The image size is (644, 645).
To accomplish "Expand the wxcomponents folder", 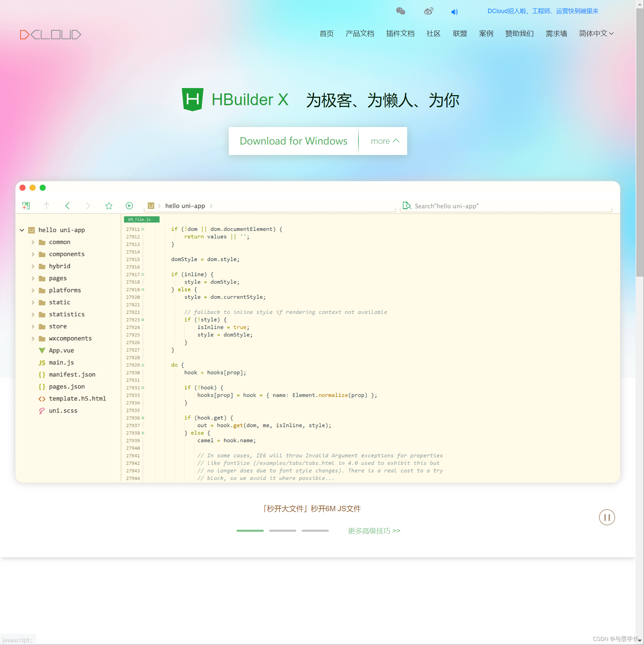I will coord(33,339).
